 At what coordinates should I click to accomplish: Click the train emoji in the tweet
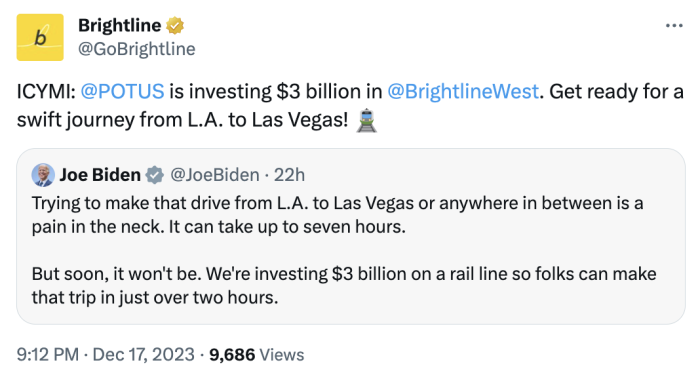pos(367,121)
